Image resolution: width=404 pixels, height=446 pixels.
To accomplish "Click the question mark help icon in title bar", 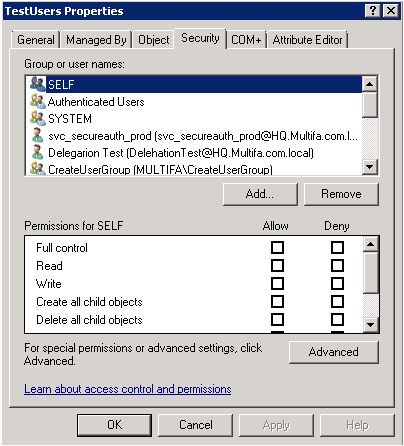I will pyautogui.click(x=373, y=11).
